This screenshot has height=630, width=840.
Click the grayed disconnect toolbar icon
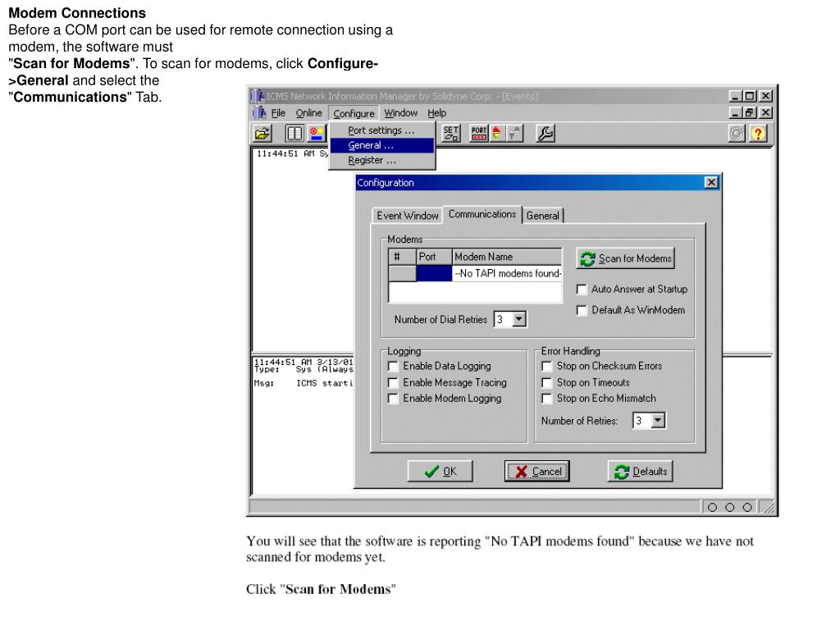click(514, 134)
